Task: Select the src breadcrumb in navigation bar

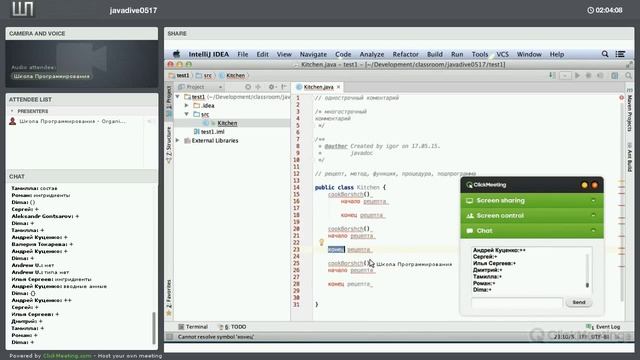Action: point(204,76)
